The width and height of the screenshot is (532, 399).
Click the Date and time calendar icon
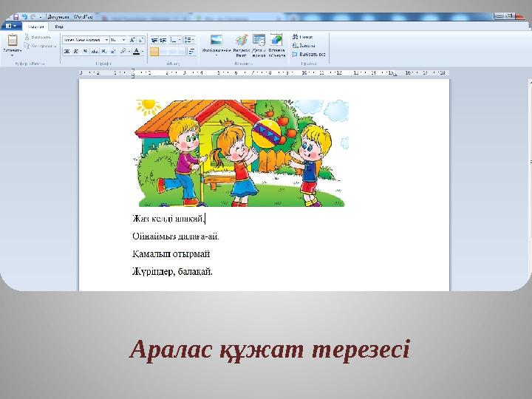point(259,41)
